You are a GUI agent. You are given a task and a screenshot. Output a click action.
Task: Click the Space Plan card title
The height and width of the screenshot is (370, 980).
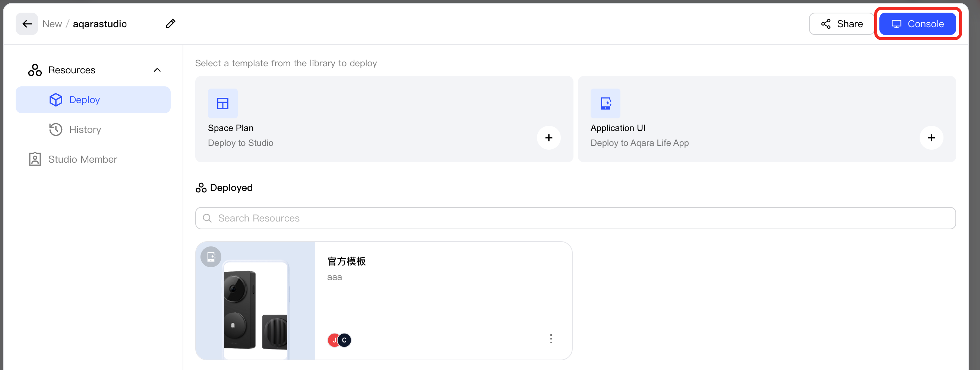[x=231, y=128]
